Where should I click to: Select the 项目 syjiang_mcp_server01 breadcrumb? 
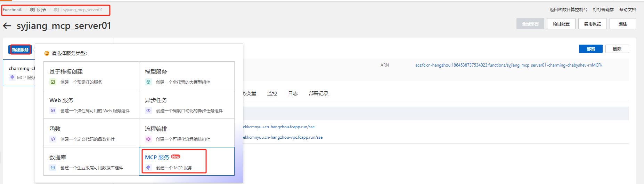[78, 10]
